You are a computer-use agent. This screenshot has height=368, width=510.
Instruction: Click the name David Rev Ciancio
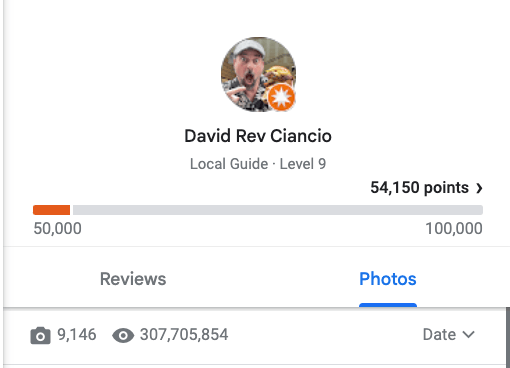[x=258, y=136]
